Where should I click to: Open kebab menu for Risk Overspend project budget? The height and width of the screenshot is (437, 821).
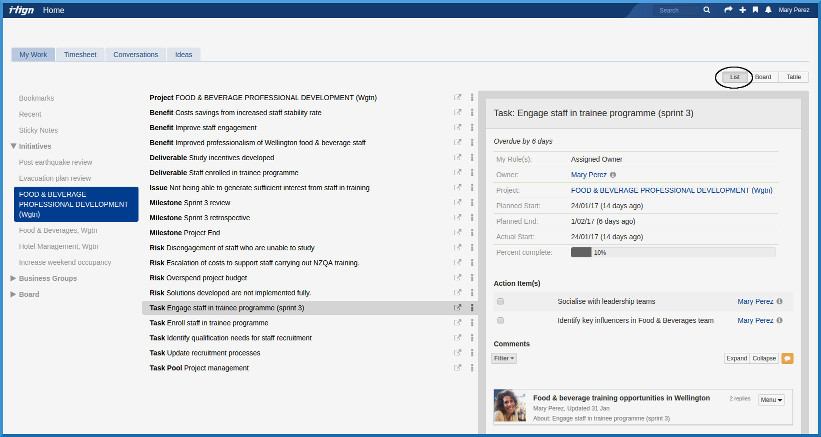coord(472,277)
